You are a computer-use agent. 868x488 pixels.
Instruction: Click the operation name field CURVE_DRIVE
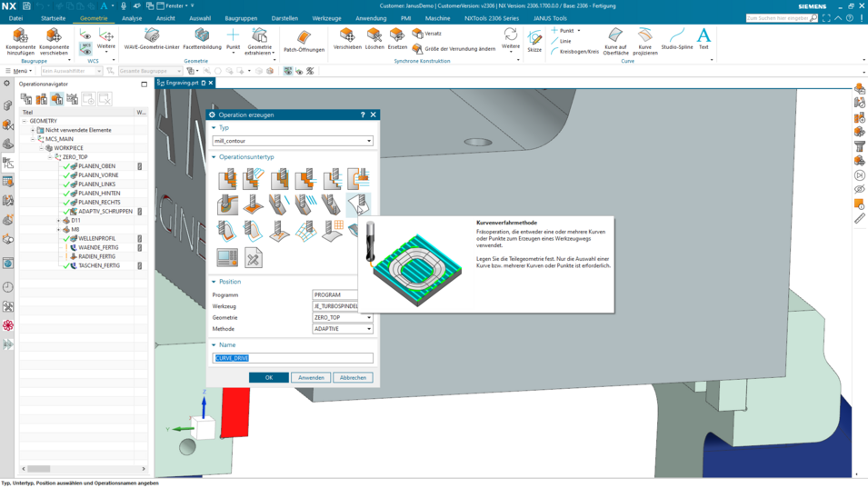pyautogui.click(x=293, y=359)
